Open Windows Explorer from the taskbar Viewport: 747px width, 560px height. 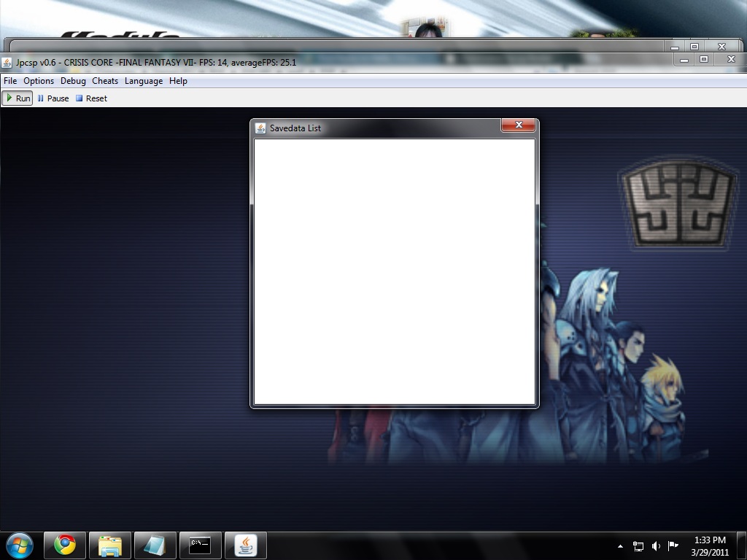coord(109,545)
